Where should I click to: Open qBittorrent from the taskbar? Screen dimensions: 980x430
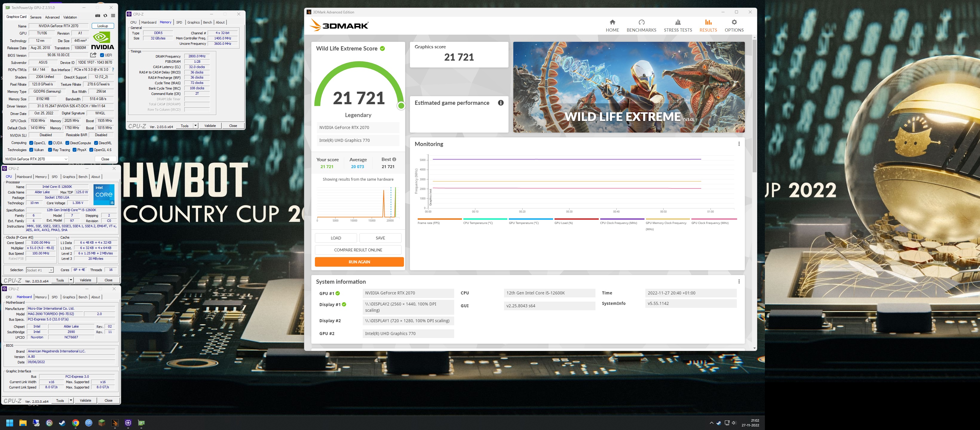coord(89,423)
